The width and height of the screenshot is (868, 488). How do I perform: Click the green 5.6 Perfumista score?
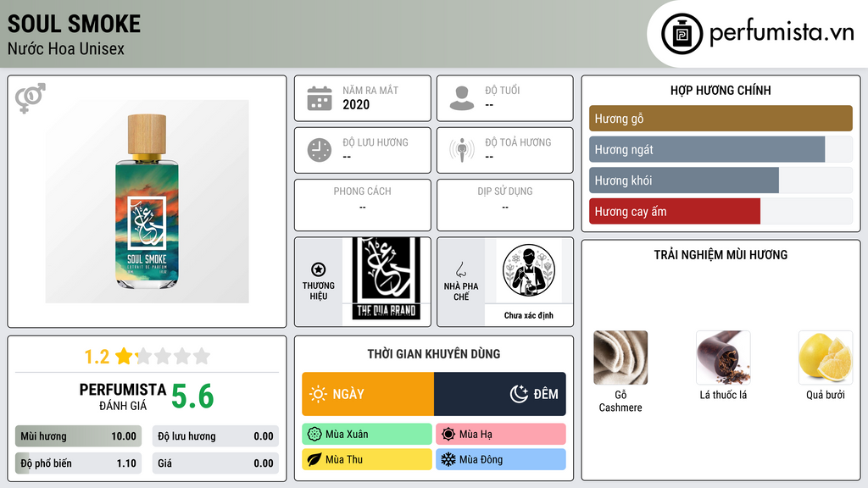(192, 396)
